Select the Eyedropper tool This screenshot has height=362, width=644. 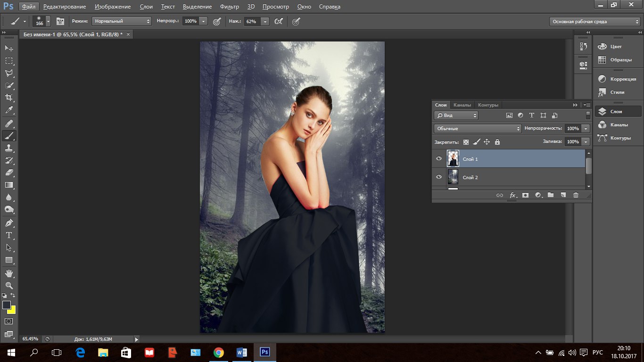(x=9, y=110)
